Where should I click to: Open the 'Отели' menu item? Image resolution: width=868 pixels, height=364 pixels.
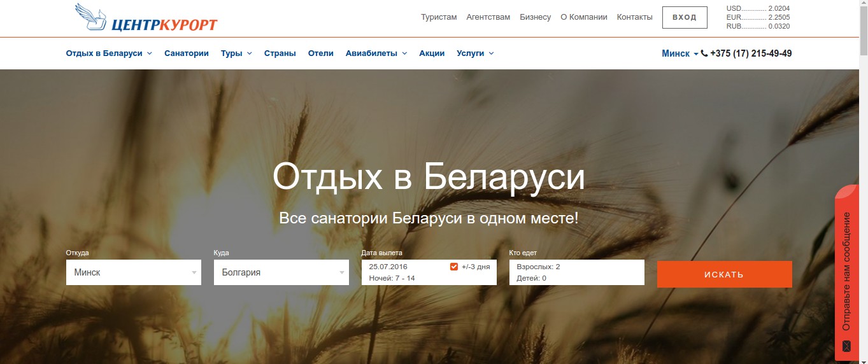321,53
